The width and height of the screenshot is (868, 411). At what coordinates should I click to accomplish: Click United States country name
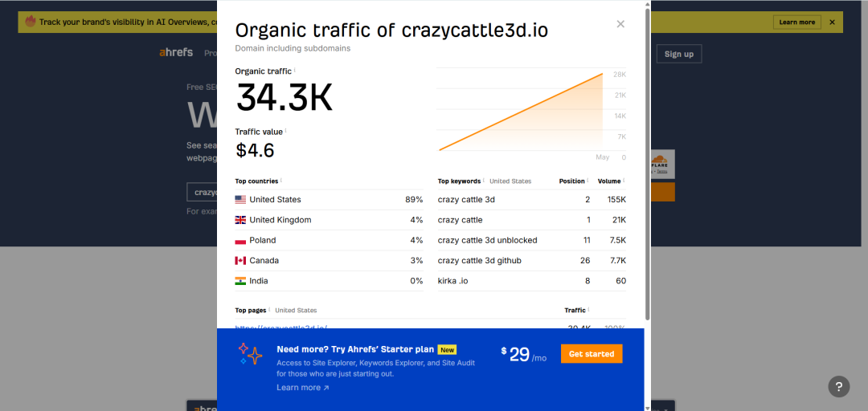275,200
